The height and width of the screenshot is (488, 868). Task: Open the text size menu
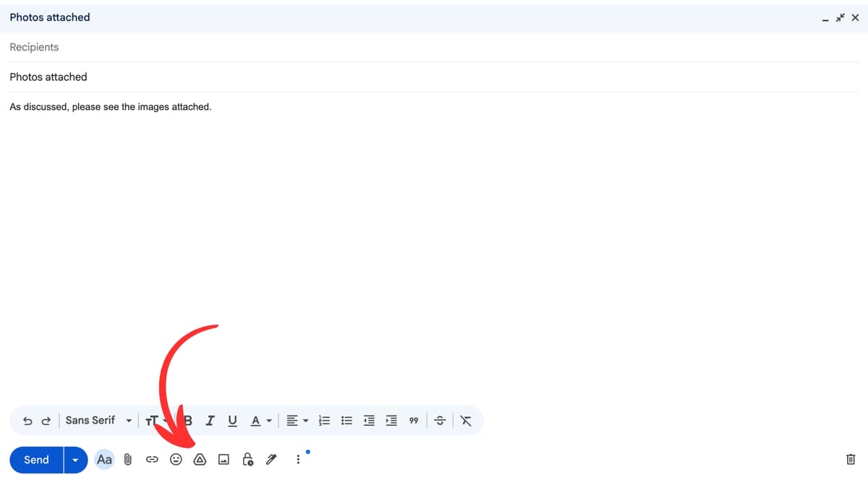pyautogui.click(x=154, y=420)
